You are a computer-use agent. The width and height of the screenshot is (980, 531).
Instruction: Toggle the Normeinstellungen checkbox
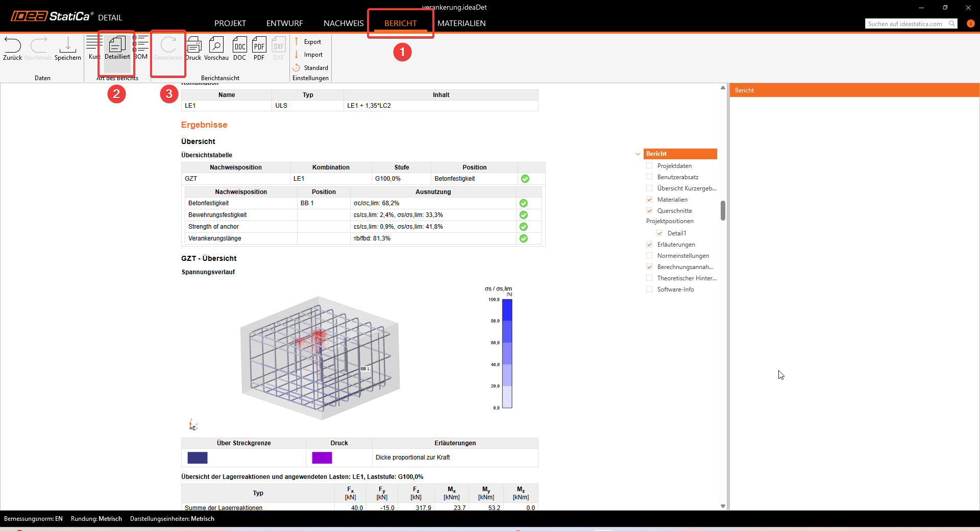[x=649, y=256]
